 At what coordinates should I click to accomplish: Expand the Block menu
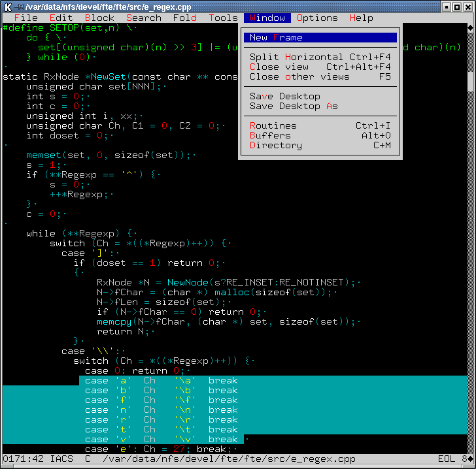coord(99,18)
